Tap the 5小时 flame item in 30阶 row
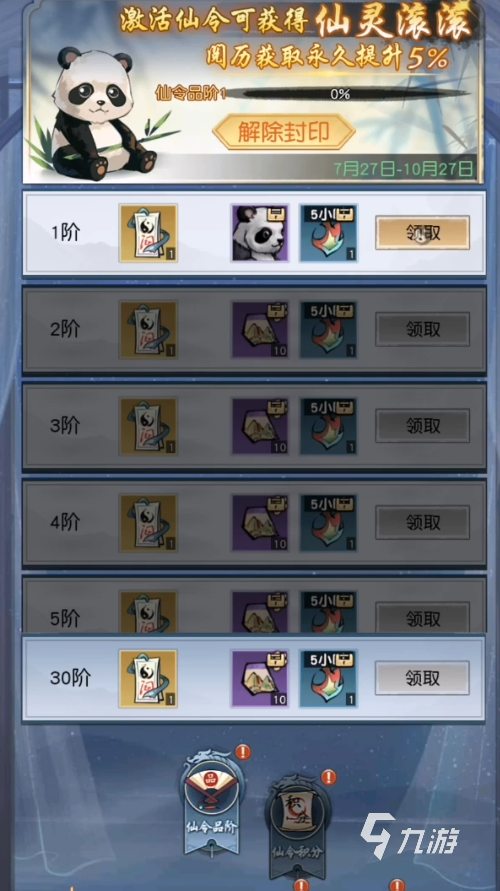The height and width of the screenshot is (891, 500). (328, 678)
